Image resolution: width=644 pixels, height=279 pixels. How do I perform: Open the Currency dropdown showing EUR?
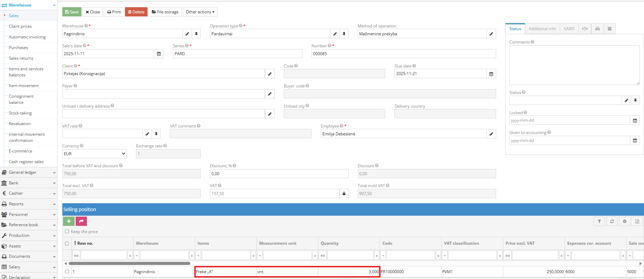click(x=94, y=154)
